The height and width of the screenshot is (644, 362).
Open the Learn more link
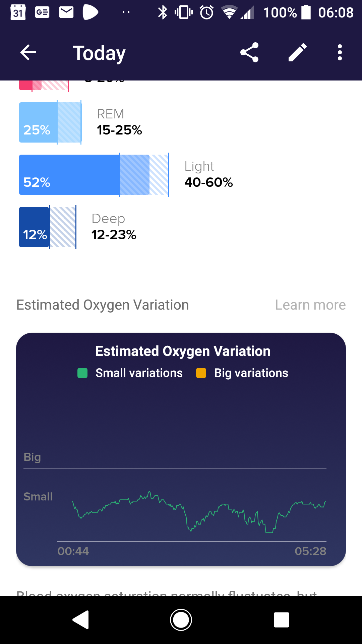(x=310, y=305)
